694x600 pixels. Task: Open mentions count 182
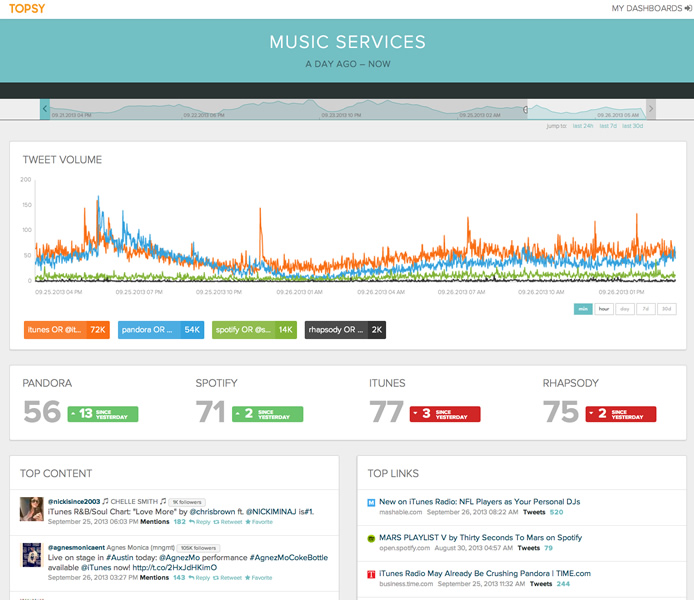tap(180, 522)
